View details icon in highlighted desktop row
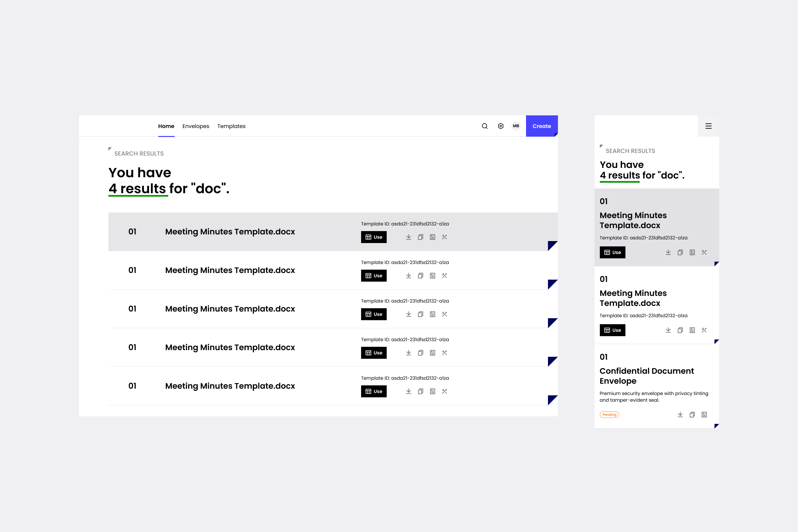 433,237
